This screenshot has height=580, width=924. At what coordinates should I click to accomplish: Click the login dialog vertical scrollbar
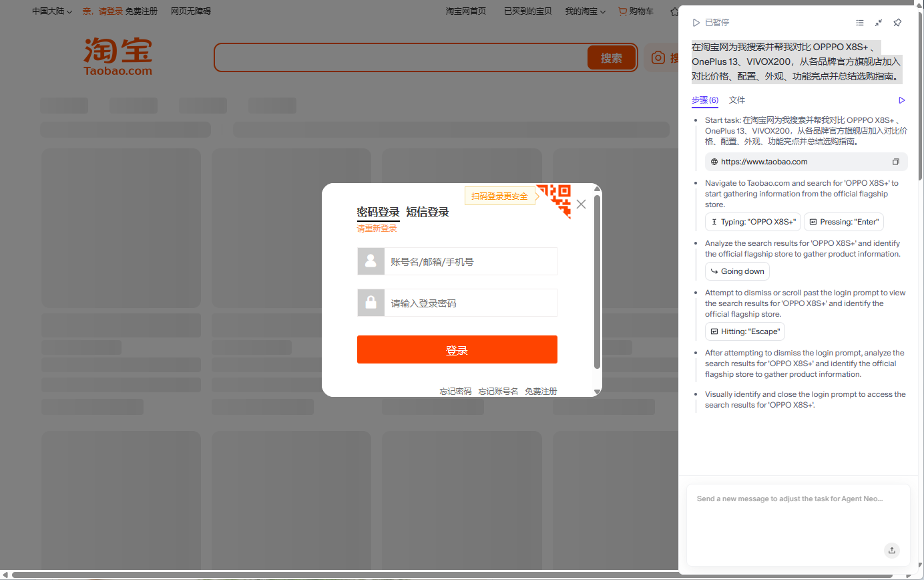point(597,281)
